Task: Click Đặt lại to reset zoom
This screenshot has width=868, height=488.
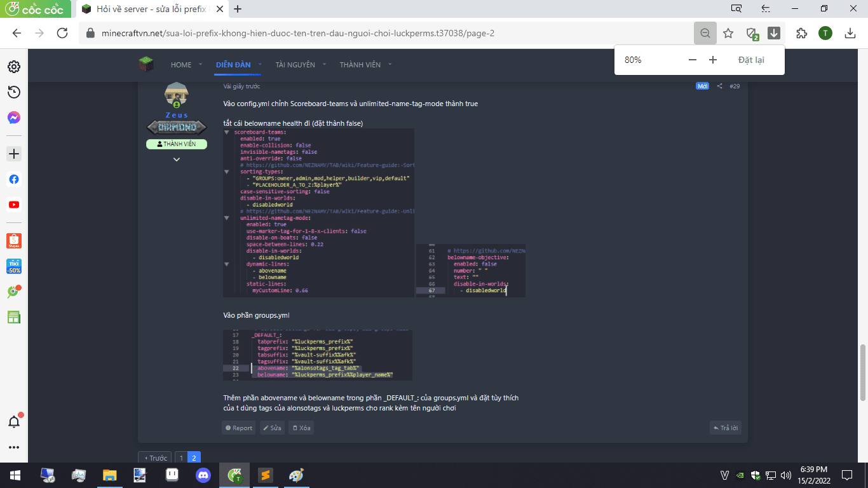Action: coord(750,60)
